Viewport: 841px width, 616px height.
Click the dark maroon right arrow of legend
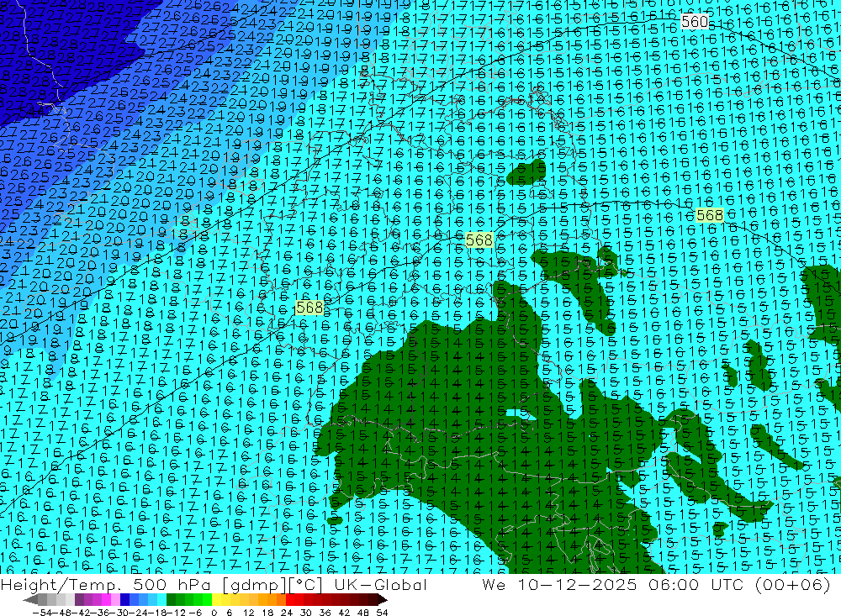[x=383, y=600]
